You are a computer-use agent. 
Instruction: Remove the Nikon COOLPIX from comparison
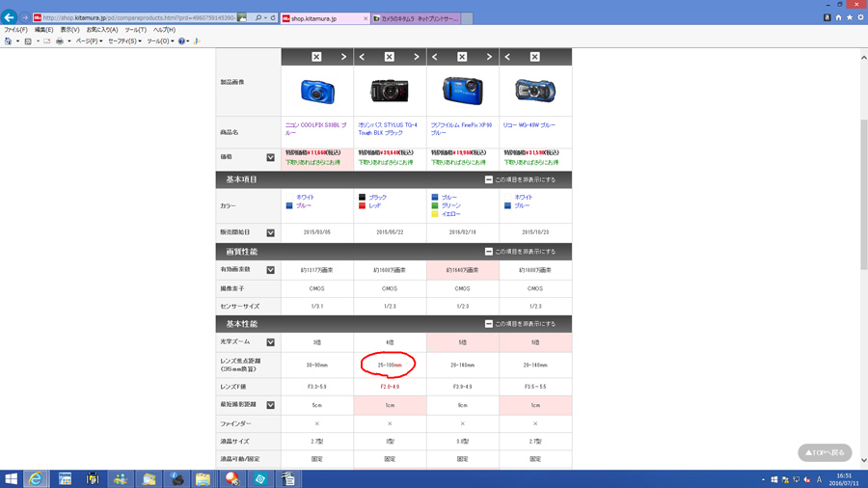pyautogui.click(x=316, y=57)
